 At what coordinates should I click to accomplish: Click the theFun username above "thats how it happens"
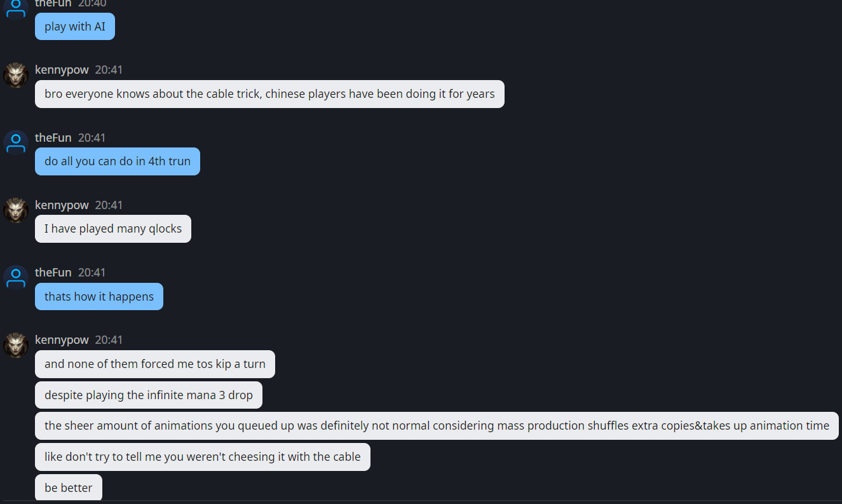[53, 272]
